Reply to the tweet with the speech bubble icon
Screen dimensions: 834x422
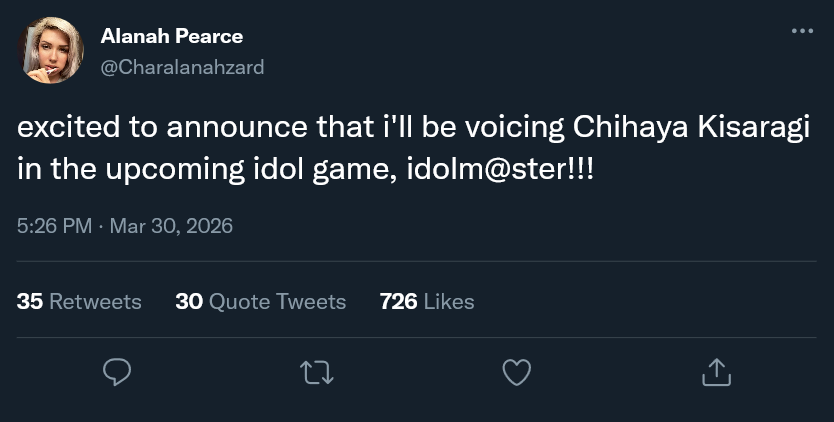pos(118,373)
